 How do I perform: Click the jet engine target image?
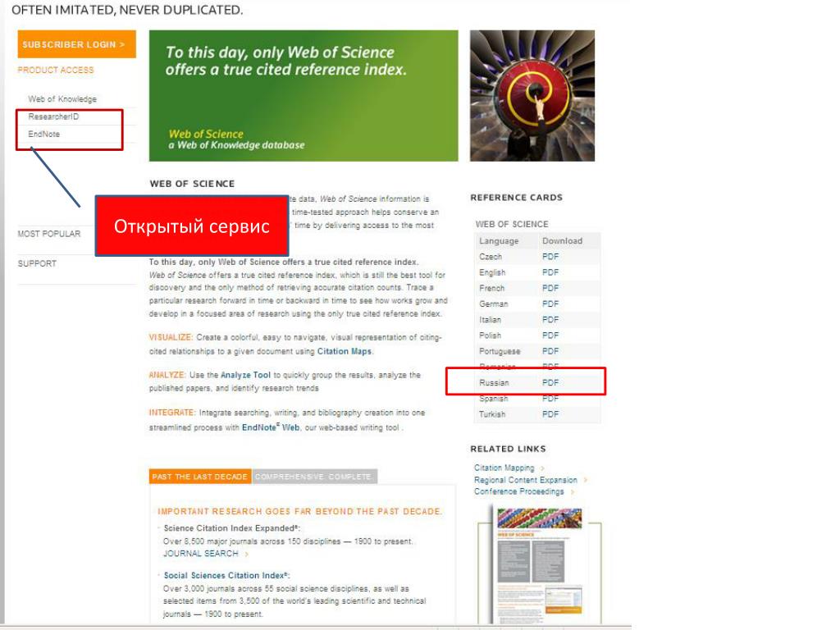(532, 95)
